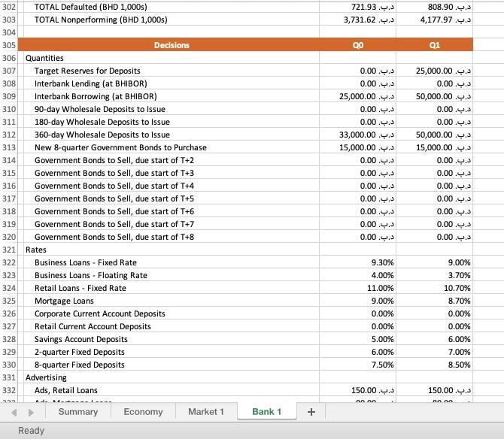This screenshot has height=439, width=504.
Task: Select Q1 8-quarter Fixed Deposits rate 8.50%
Action: point(435,365)
